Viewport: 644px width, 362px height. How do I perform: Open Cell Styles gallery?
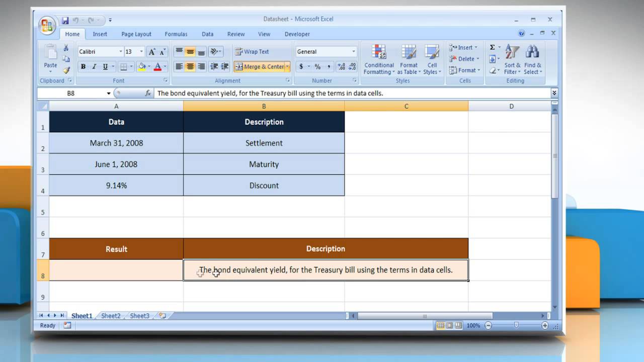432,60
